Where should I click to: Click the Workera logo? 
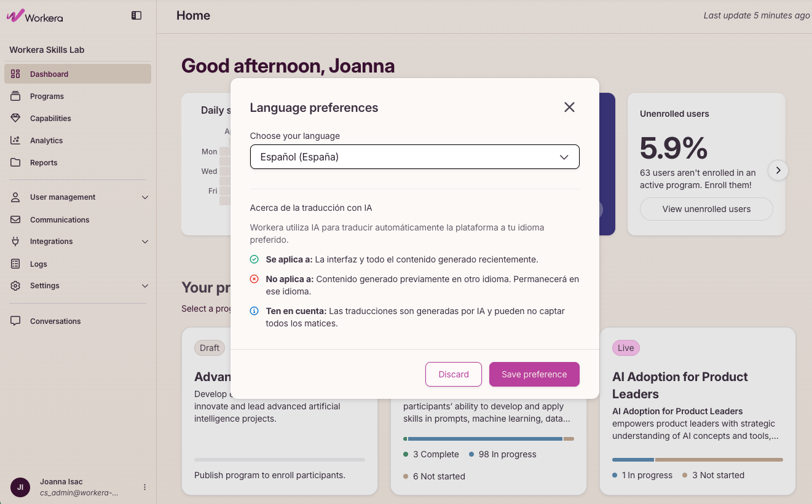coord(34,16)
